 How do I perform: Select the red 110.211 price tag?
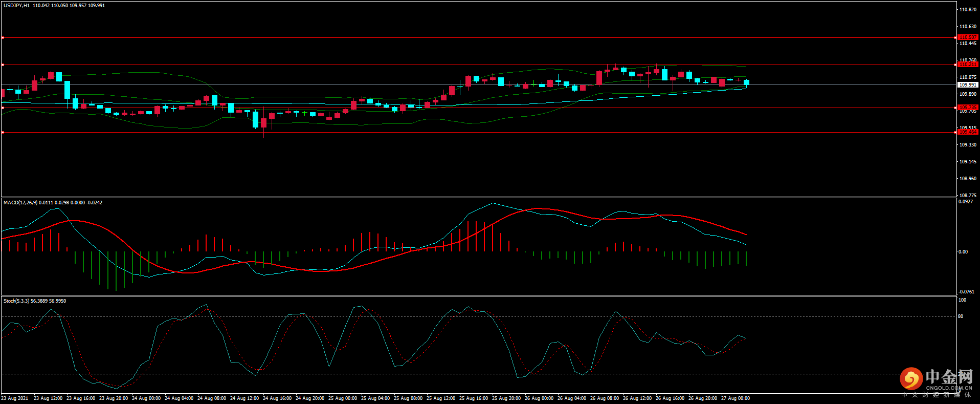(968, 65)
